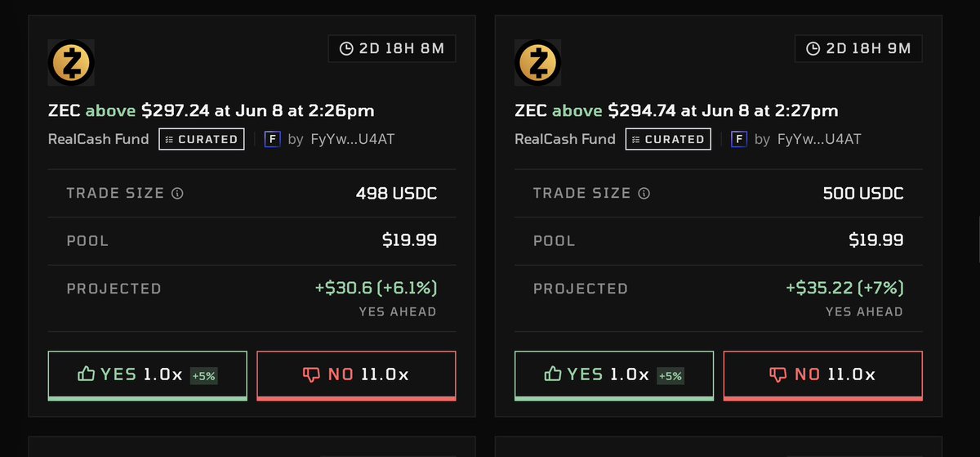
Task: Click the Zcash coin icon on the $297.24 card
Action: (72, 63)
